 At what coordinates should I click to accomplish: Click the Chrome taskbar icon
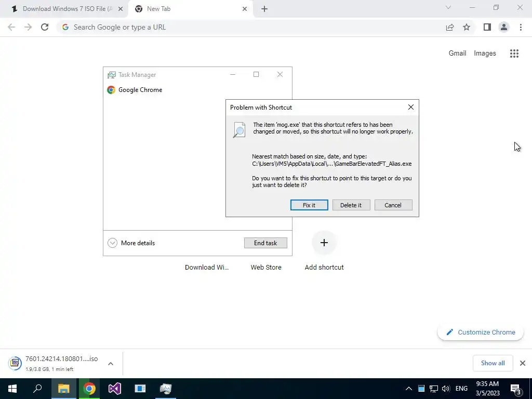click(89, 389)
